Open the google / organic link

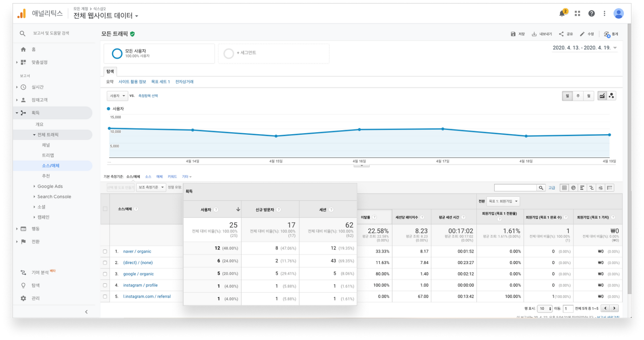point(138,274)
